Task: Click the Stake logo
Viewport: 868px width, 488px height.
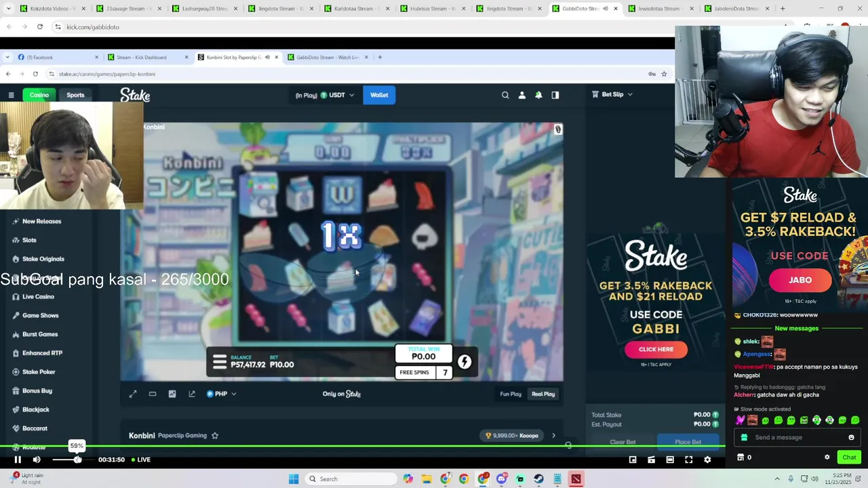Action: [x=135, y=95]
